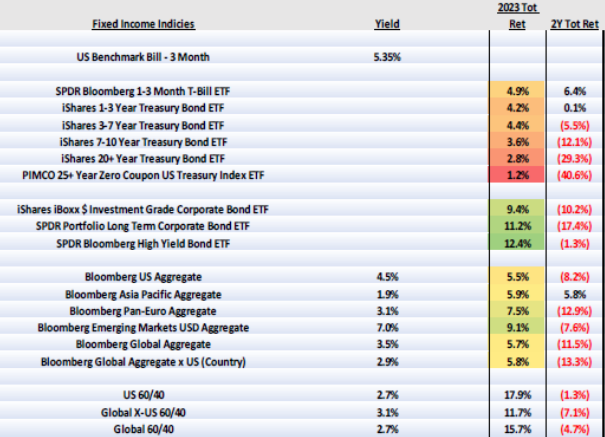Click the orange 4.9% T-Bill return cell

pyautogui.click(x=518, y=90)
